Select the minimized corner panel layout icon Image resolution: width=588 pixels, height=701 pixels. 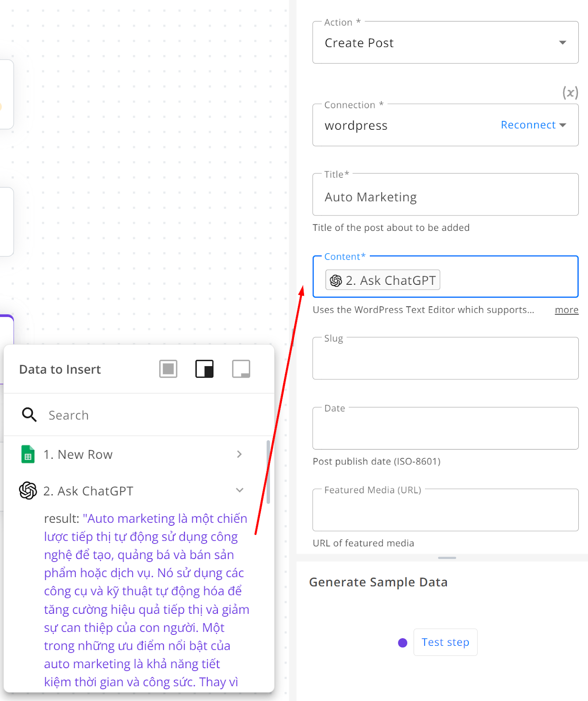click(x=241, y=369)
